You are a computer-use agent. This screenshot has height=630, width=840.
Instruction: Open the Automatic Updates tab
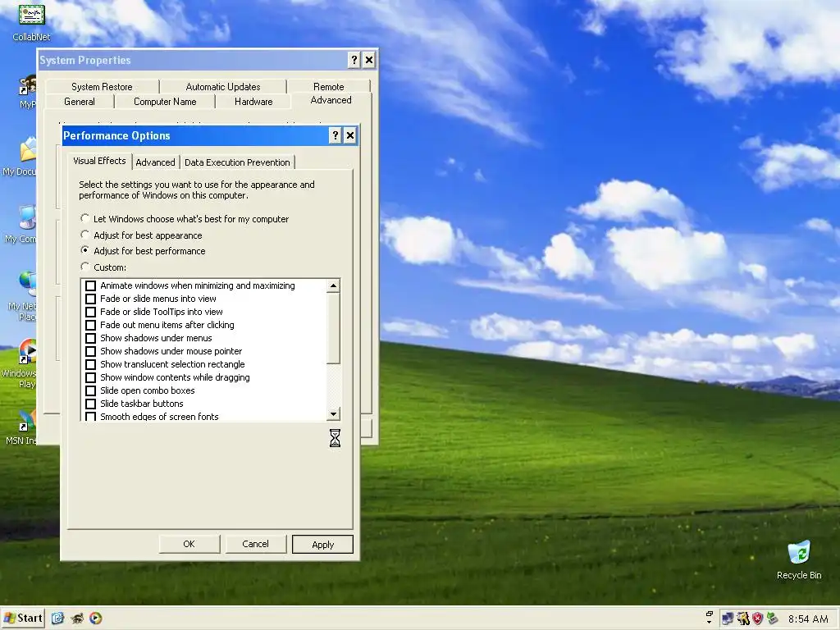[x=223, y=87]
